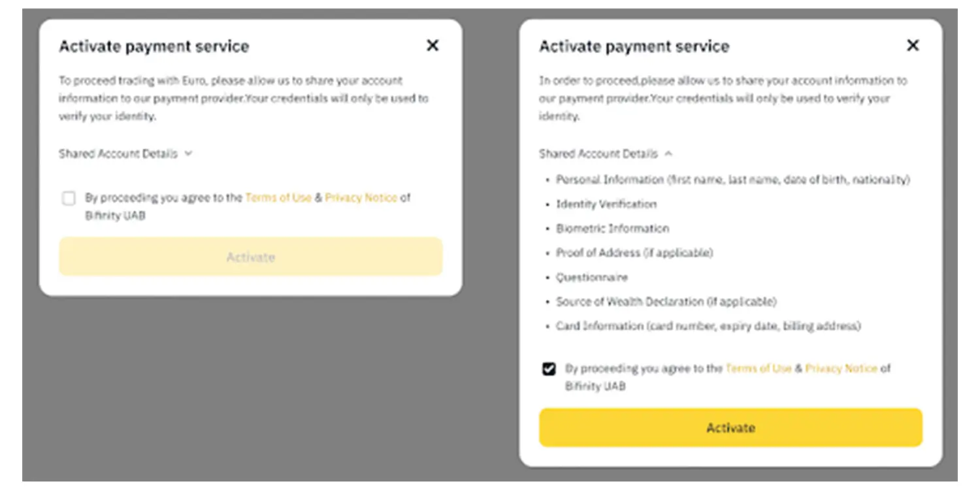Viewport: 980px width, 490px height.
Task: Open the Terms of Use link on left dialog
Action: [x=278, y=198]
